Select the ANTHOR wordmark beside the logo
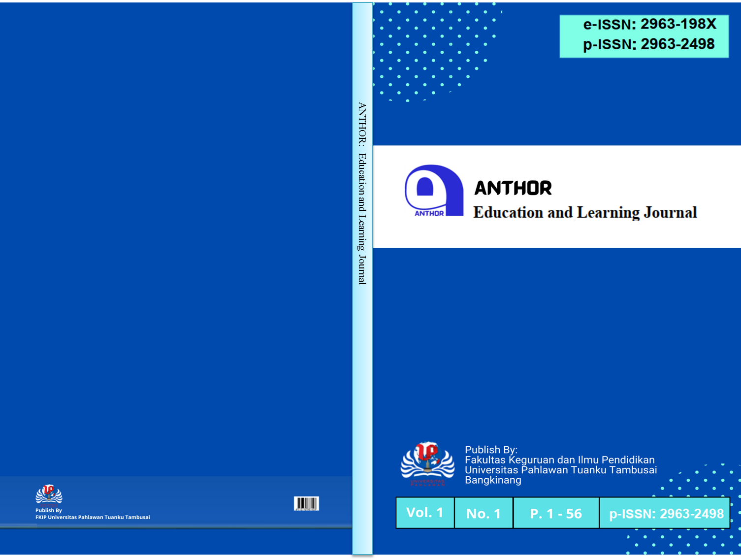 click(513, 188)
